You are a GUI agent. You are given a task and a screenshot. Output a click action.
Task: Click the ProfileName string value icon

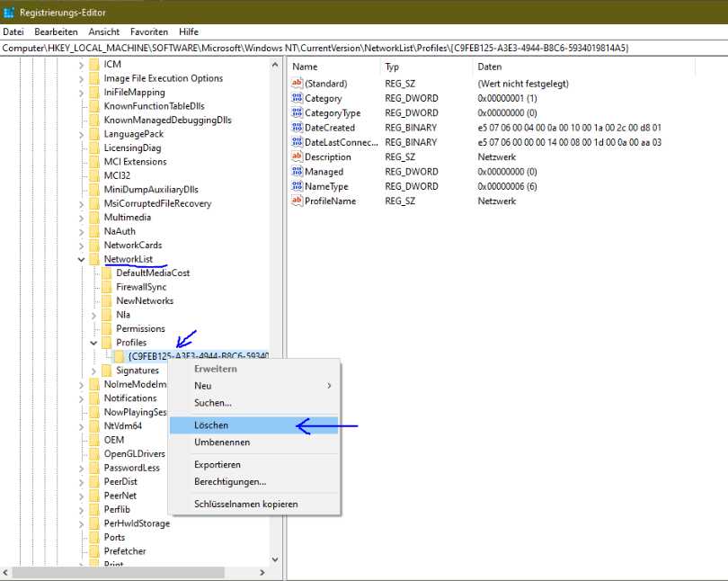[297, 201]
